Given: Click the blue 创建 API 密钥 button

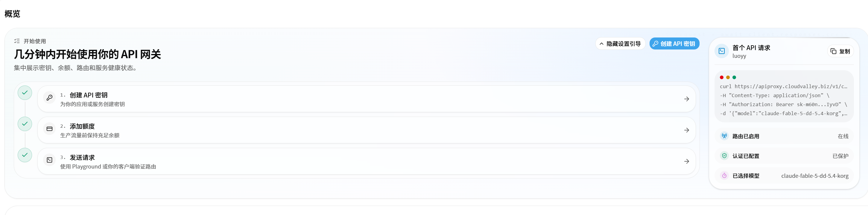Looking at the screenshot, I should [x=674, y=44].
